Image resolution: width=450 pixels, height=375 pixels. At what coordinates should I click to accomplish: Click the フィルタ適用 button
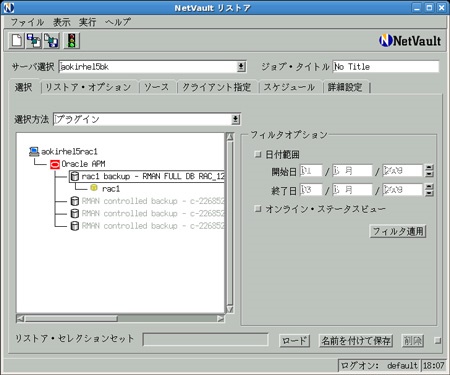[x=398, y=231]
